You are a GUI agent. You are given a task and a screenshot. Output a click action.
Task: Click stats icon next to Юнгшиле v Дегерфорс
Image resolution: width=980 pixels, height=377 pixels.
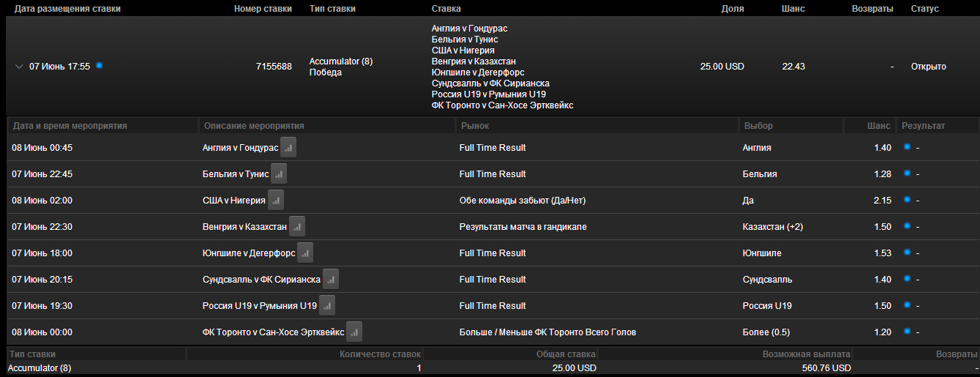click(305, 253)
